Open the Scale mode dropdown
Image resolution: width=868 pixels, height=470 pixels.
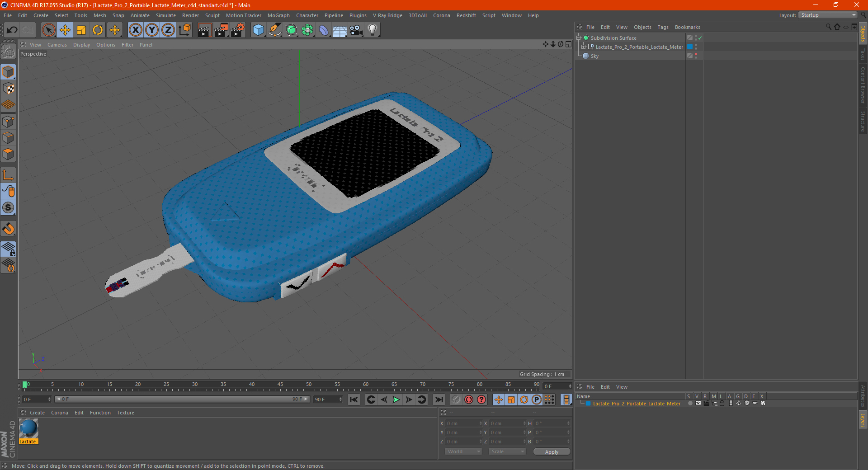(507, 451)
